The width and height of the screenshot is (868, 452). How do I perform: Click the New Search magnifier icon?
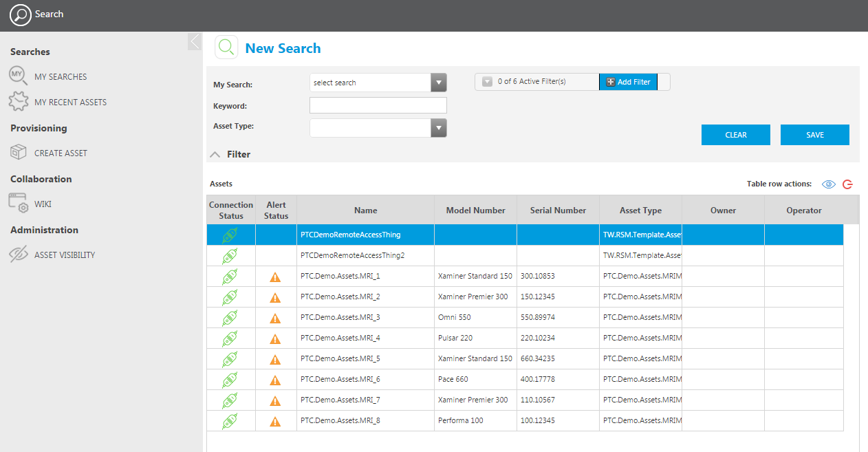226,47
